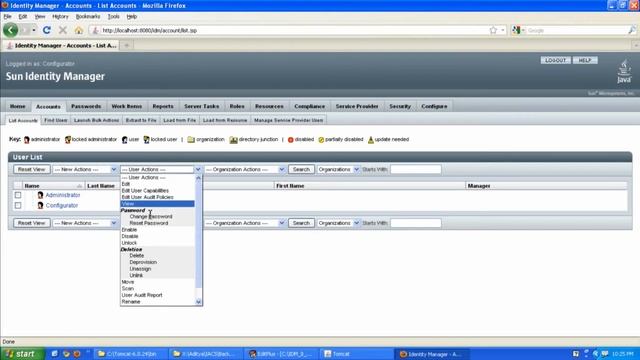
Task: Switch to the Resources tab
Action: (x=269, y=106)
